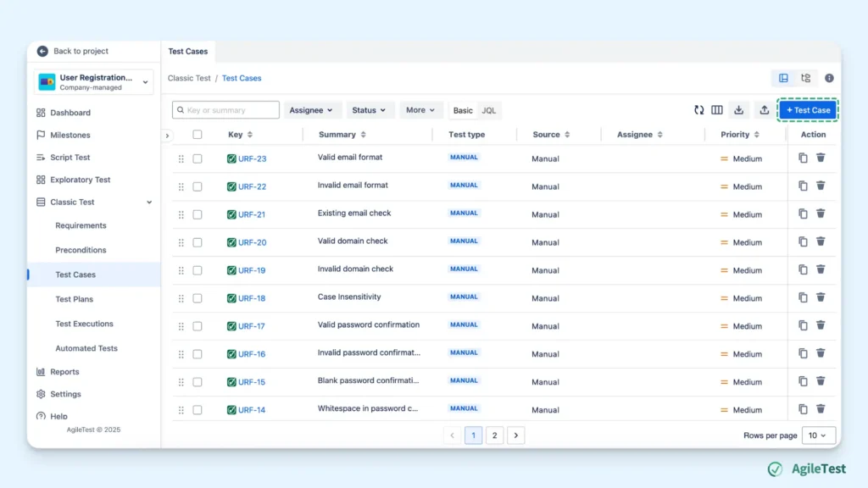Open Reports in sidebar
The width and height of the screenshot is (868, 488).
[x=64, y=372]
